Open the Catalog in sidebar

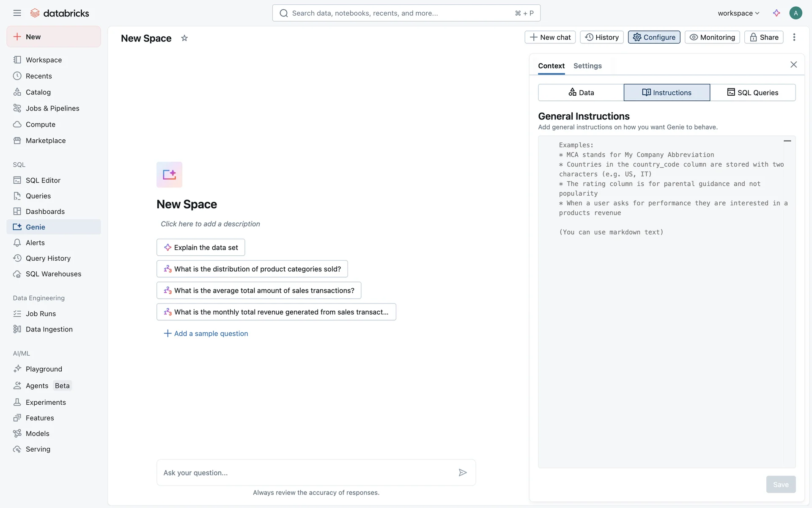pyautogui.click(x=38, y=92)
